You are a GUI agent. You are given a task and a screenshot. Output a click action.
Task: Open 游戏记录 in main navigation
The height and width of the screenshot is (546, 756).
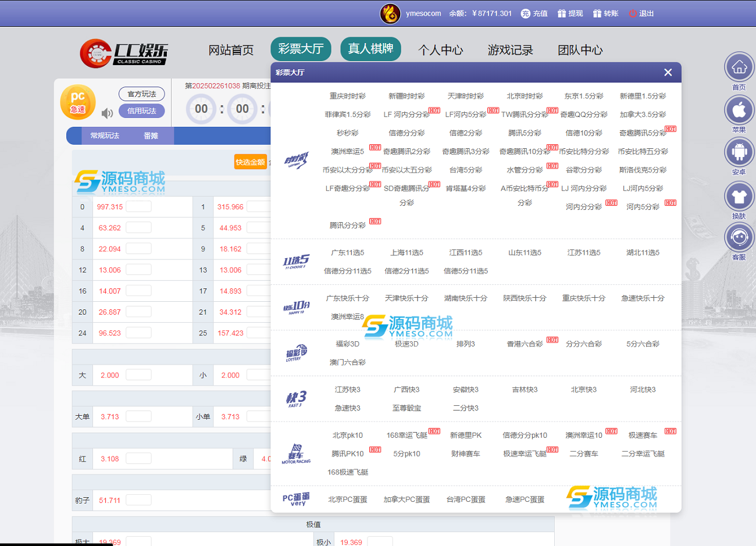pyautogui.click(x=510, y=50)
